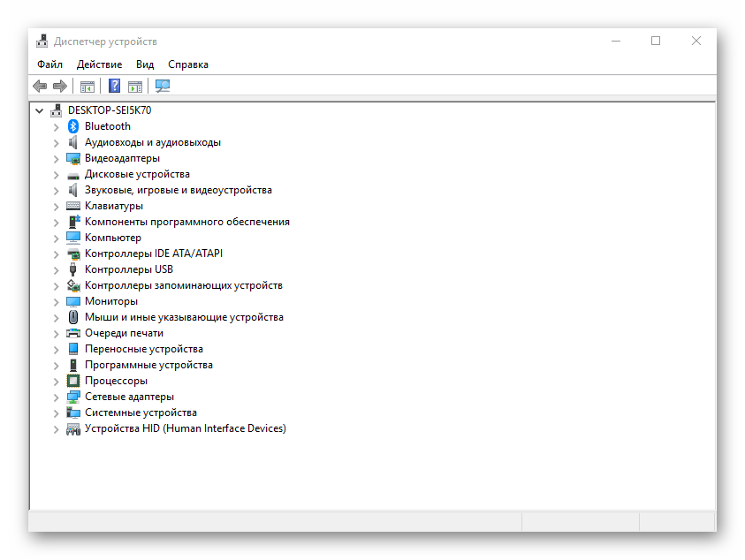The image size is (745, 560).
Task: Click the Дисковые устройства category icon
Action: (x=73, y=176)
